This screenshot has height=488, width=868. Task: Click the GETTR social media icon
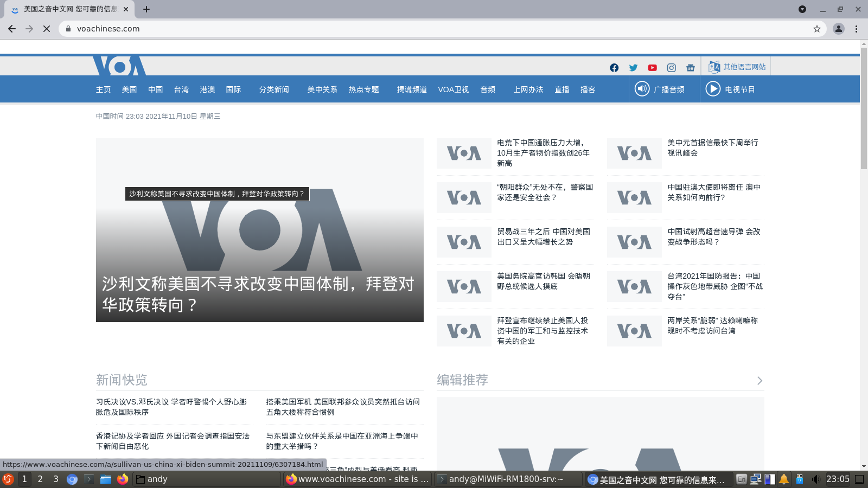click(690, 68)
